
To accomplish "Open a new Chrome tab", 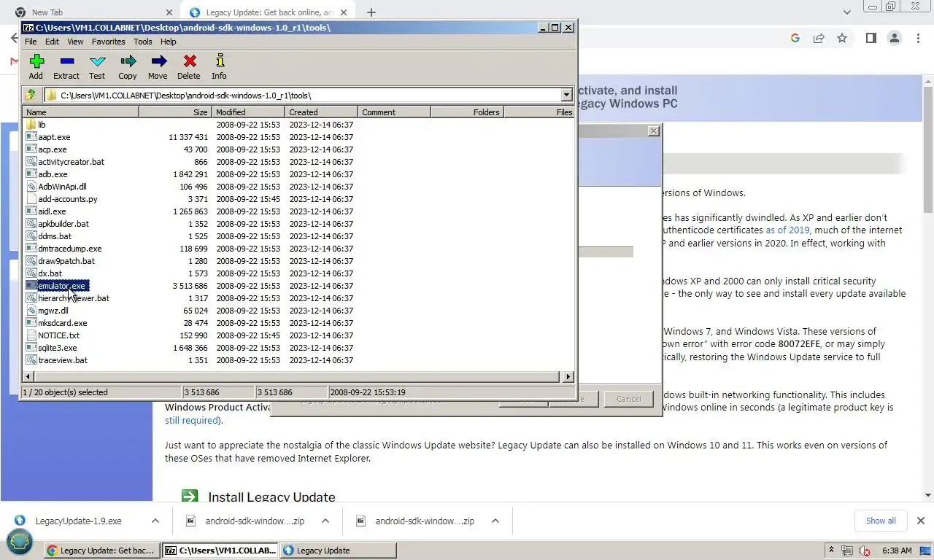I will (x=371, y=12).
